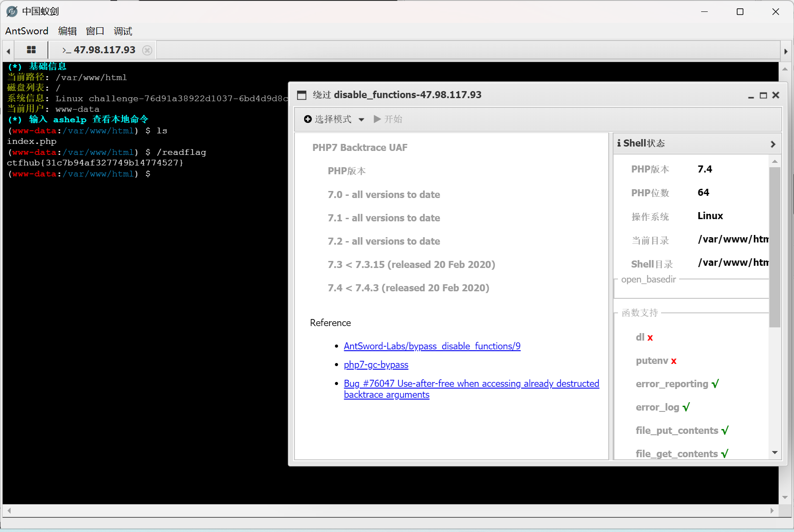Collapse the Shell状态 panel arrow

pos(773,144)
